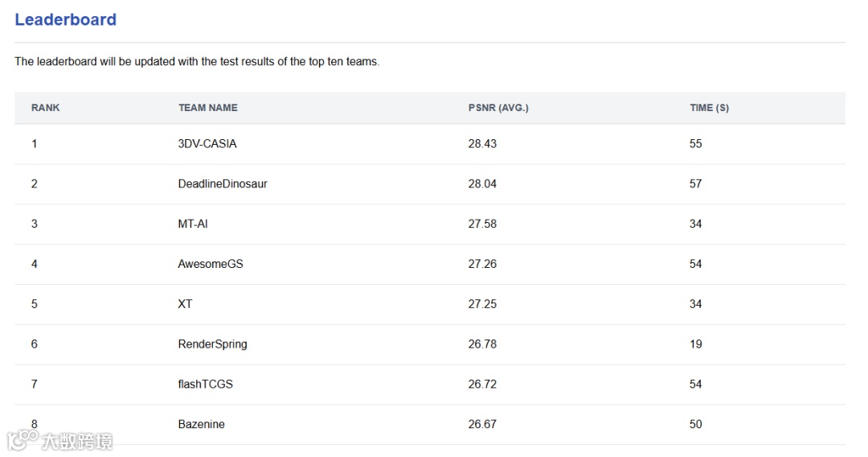Select team name RenderSpring
The height and width of the screenshot is (457, 868).
tap(212, 344)
